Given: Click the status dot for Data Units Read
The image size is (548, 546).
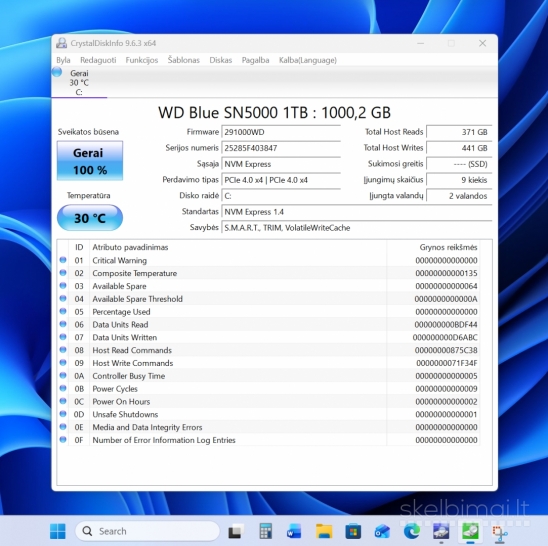Looking at the screenshot, I should point(63,324).
